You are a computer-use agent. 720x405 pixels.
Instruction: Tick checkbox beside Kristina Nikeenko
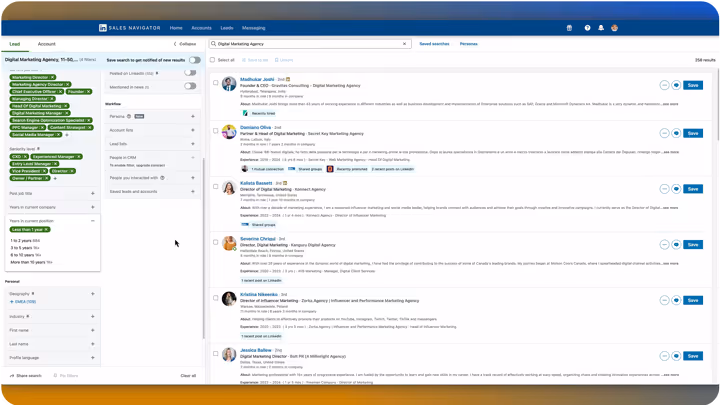(x=215, y=298)
